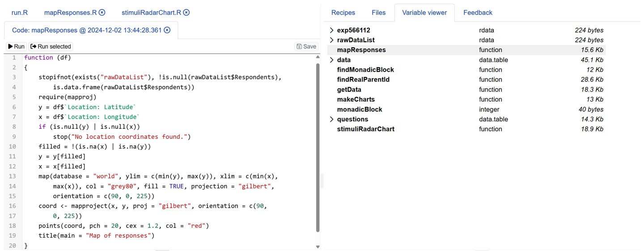Select the Variable viewer tab

[424, 13]
